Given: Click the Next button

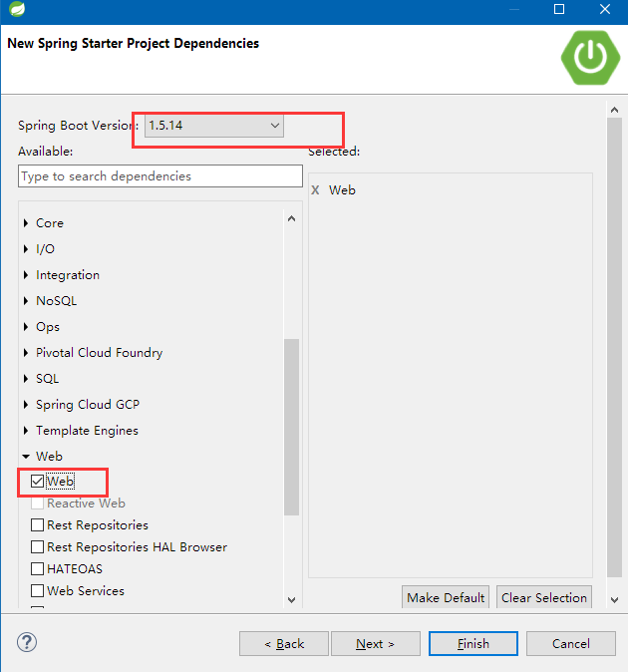Looking at the screenshot, I should (375, 644).
